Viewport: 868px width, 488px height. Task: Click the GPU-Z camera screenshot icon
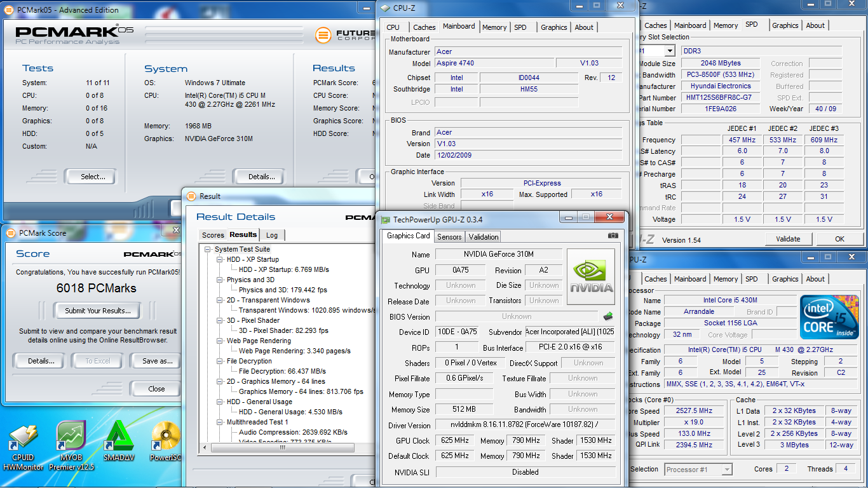[x=613, y=236]
